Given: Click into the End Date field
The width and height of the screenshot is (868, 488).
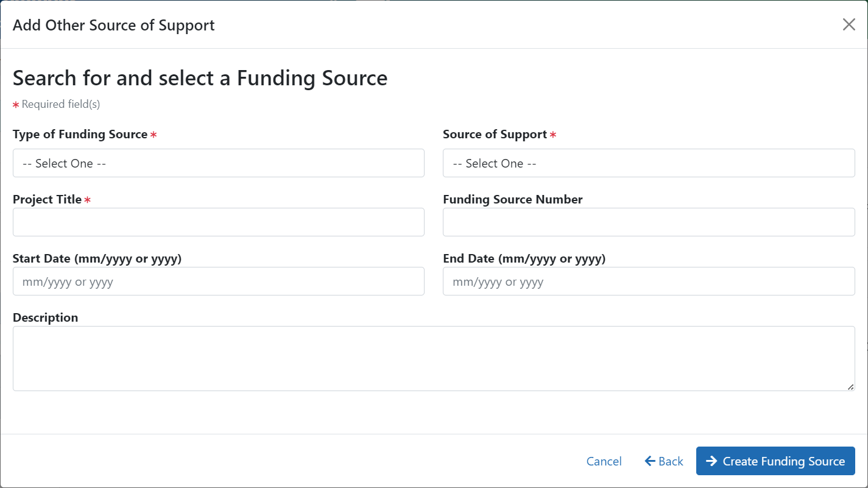Looking at the screenshot, I should click(x=649, y=281).
